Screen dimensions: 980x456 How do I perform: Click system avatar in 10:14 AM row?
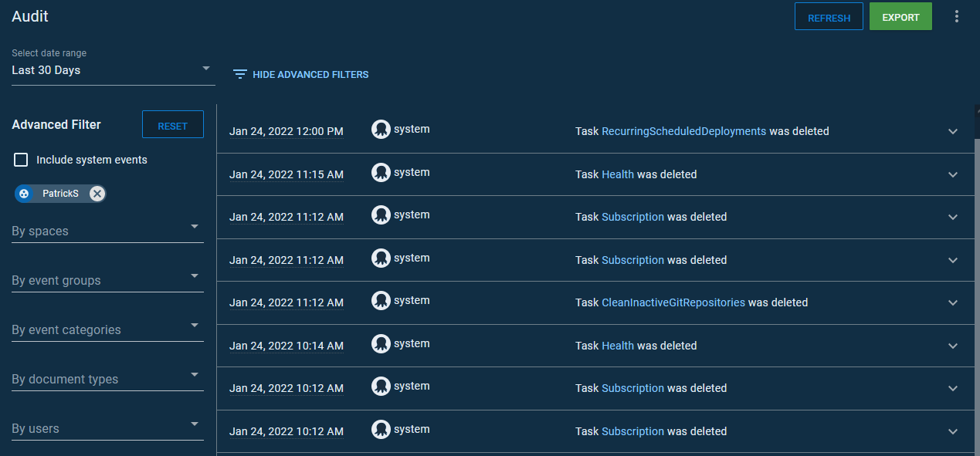[381, 343]
